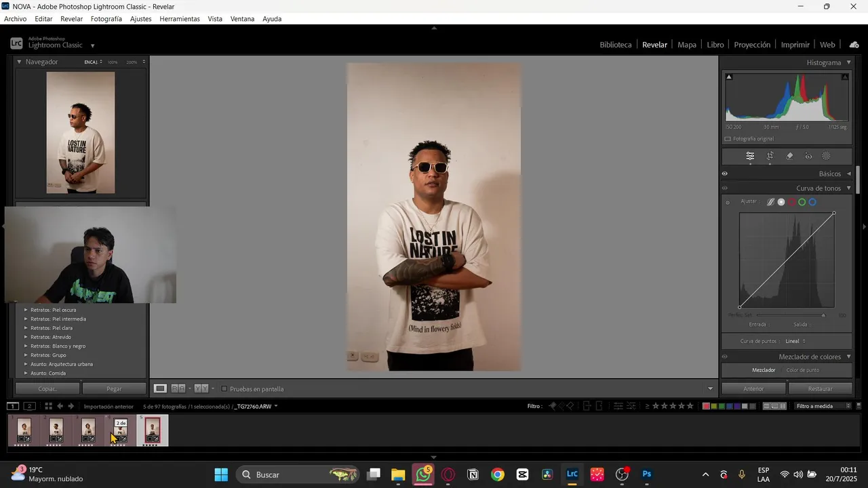Viewport: 868px width, 488px height.
Task: Collapse the Mezclador de colores panel
Action: click(x=848, y=357)
